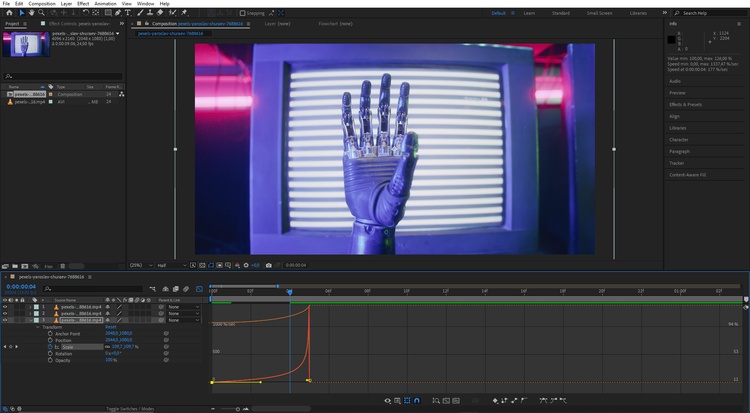750x413 pixels.
Task: Open layer 3 Parent None dropdown
Action: click(x=184, y=320)
